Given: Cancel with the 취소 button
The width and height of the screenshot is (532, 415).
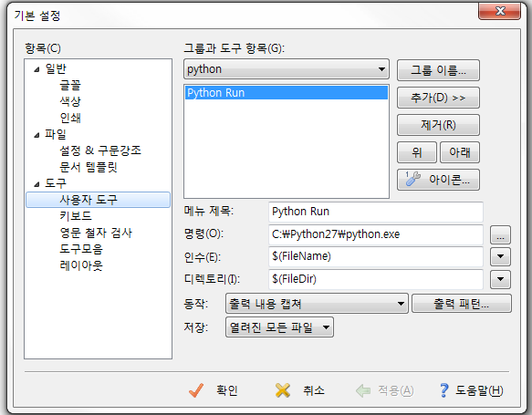Looking at the screenshot, I should pyautogui.click(x=300, y=390).
